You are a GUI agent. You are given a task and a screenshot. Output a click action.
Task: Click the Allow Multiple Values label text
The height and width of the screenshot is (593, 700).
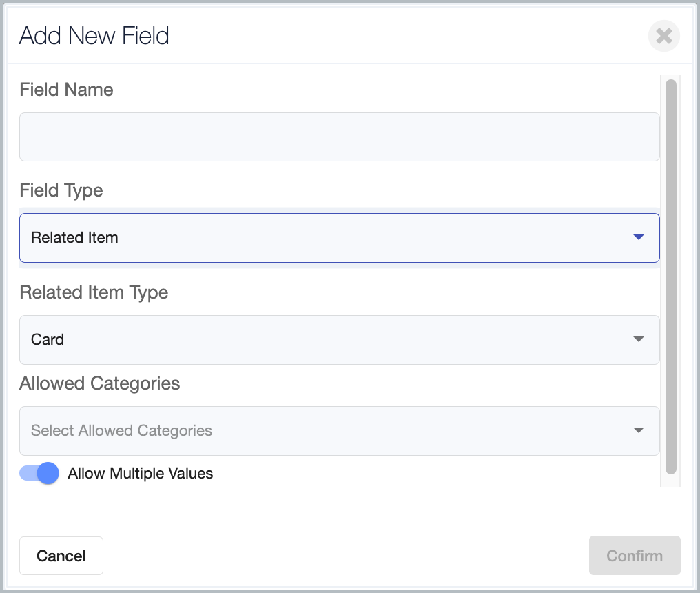pos(141,474)
